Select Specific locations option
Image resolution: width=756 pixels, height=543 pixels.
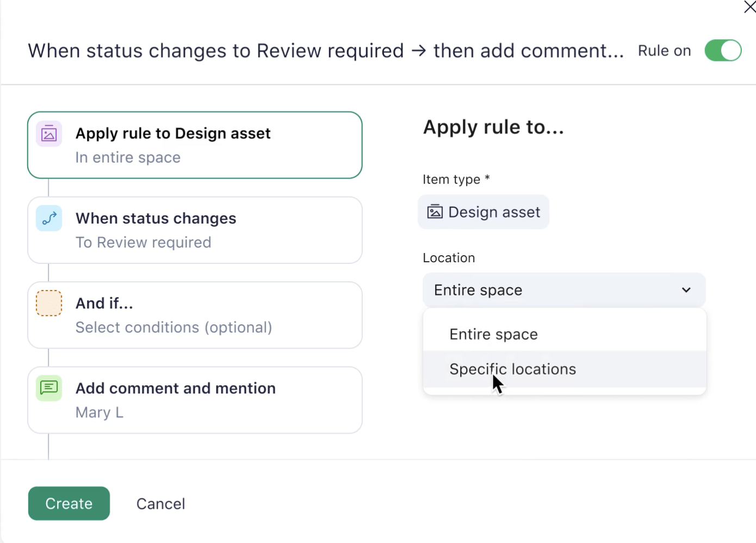click(512, 369)
